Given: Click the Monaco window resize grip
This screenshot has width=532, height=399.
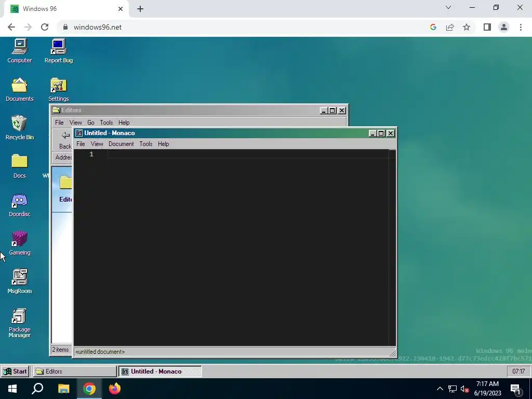Looking at the screenshot, I should point(393,353).
